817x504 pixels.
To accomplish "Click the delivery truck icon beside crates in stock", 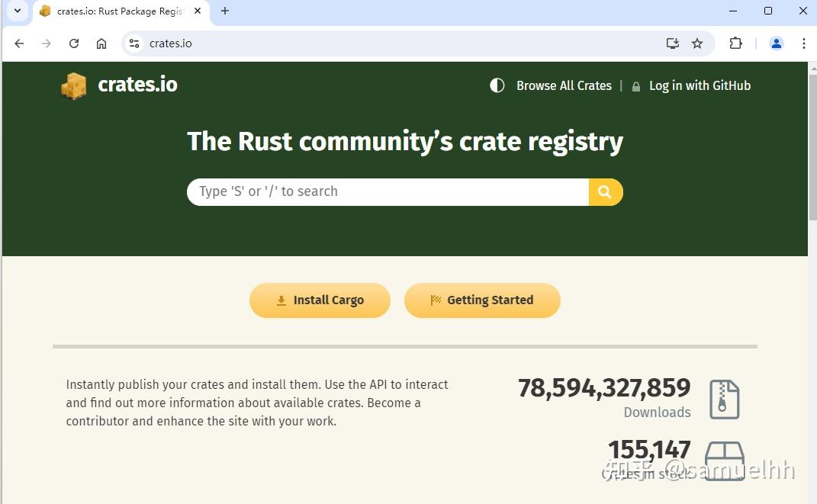I will point(723,459).
